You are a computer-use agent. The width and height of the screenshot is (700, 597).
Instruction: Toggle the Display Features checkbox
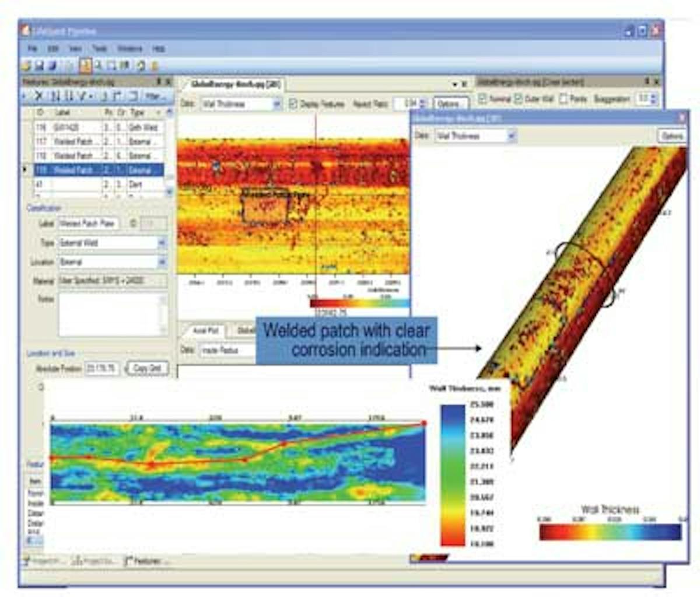(x=293, y=103)
